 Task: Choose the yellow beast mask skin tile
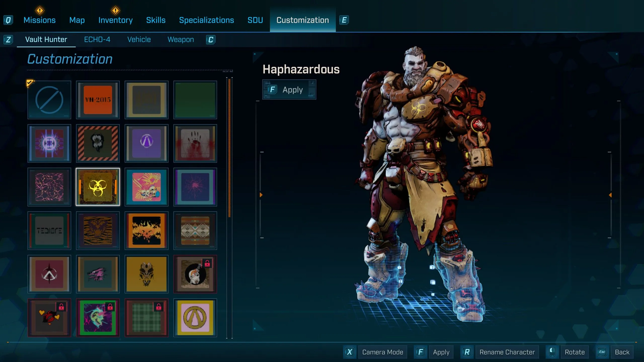click(x=146, y=274)
